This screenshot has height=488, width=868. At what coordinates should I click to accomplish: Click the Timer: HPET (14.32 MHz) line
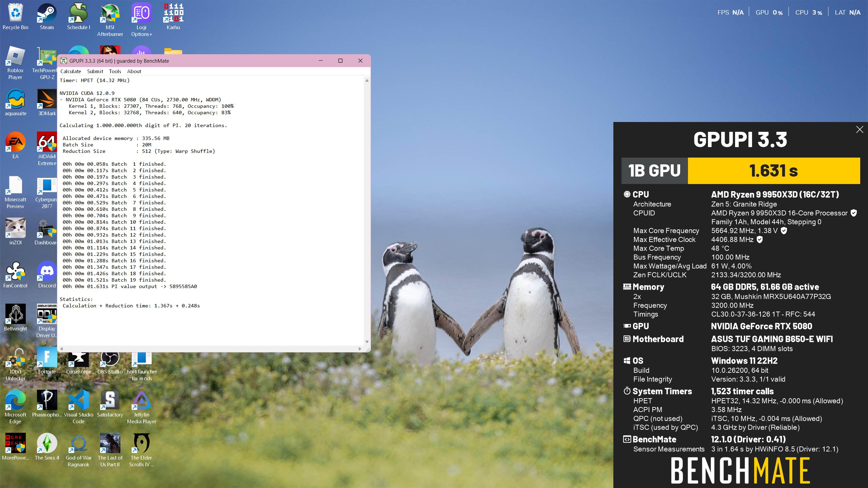pos(95,80)
